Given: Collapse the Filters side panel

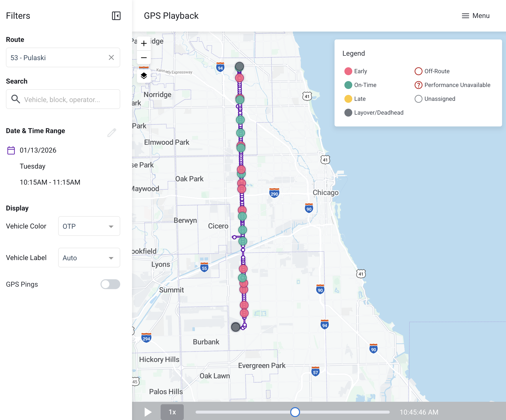Looking at the screenshot, I should click(116, 16).
